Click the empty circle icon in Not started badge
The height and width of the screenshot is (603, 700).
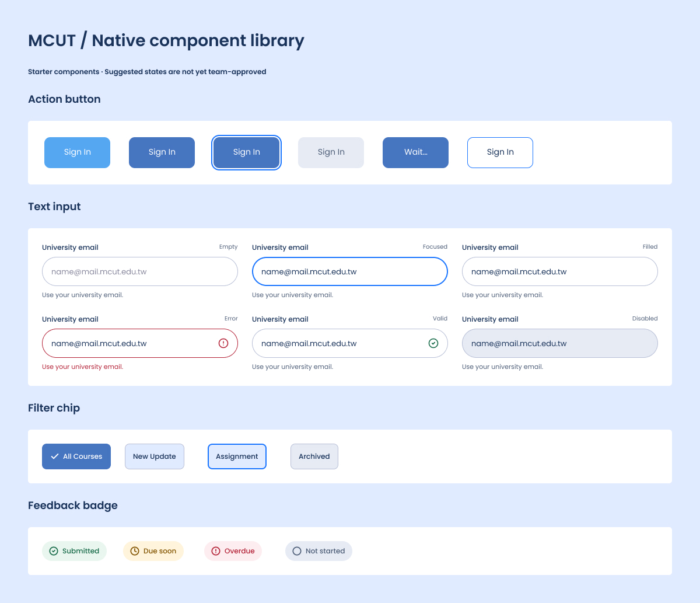click(297, 551)
